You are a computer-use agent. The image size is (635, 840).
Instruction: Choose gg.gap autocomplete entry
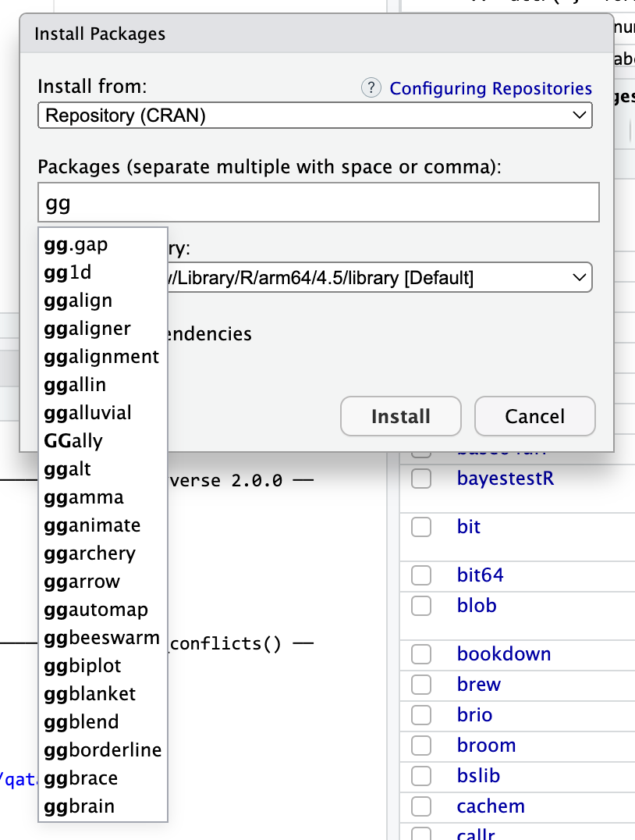[x=76, y=244]
